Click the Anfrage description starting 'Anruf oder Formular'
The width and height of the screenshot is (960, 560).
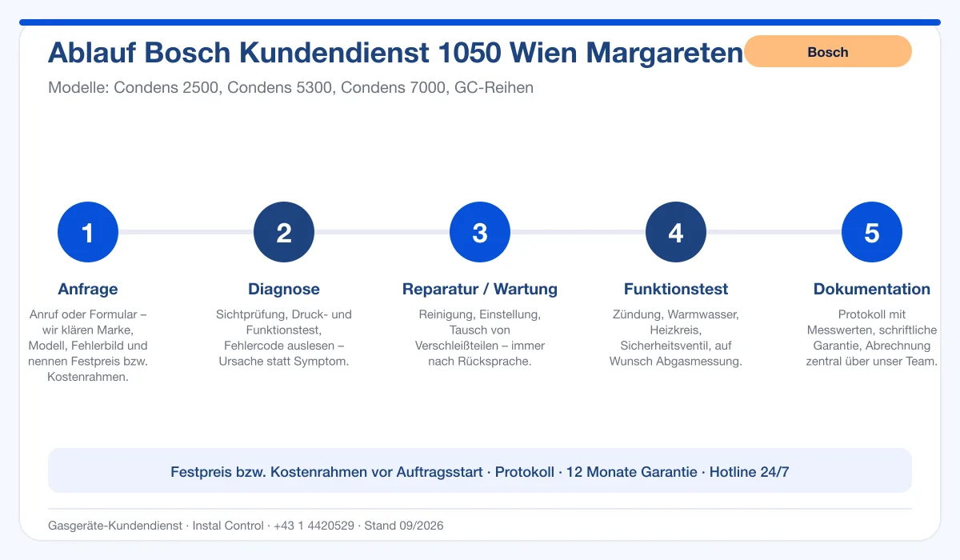tap(88, 346)
